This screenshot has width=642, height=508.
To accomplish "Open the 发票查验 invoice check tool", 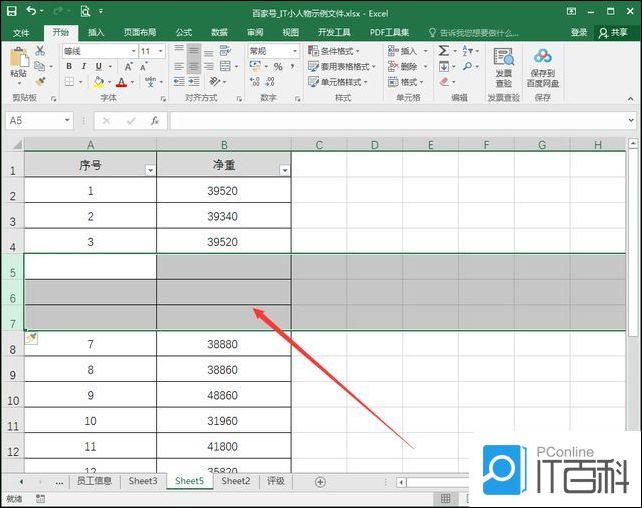I will tap(503, 65).
